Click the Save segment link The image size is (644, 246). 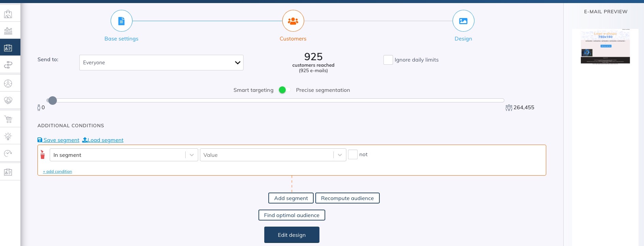pyautogui.click(x=58, y=140)
